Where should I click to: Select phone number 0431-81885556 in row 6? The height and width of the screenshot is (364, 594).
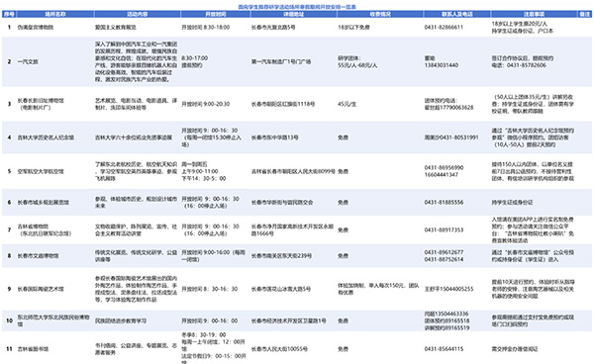(x=444, y=203)
